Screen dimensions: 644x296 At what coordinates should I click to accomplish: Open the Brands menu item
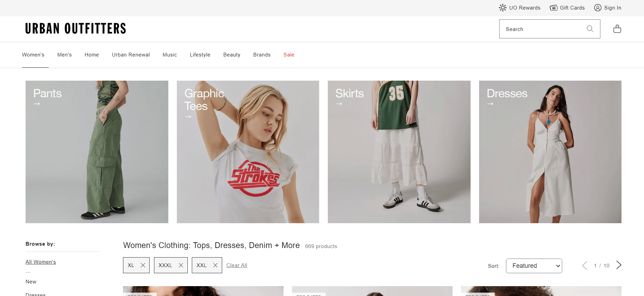pyautogui.click(x=262, y=55)
